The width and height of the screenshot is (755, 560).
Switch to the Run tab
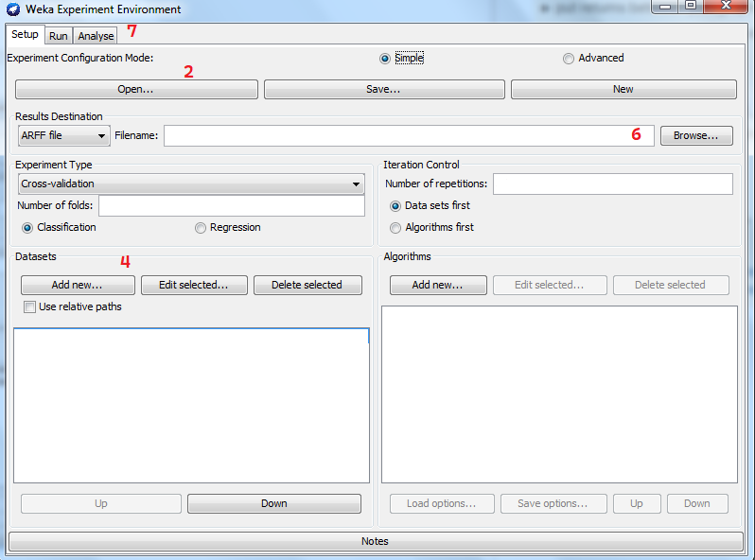coord(59,36)
